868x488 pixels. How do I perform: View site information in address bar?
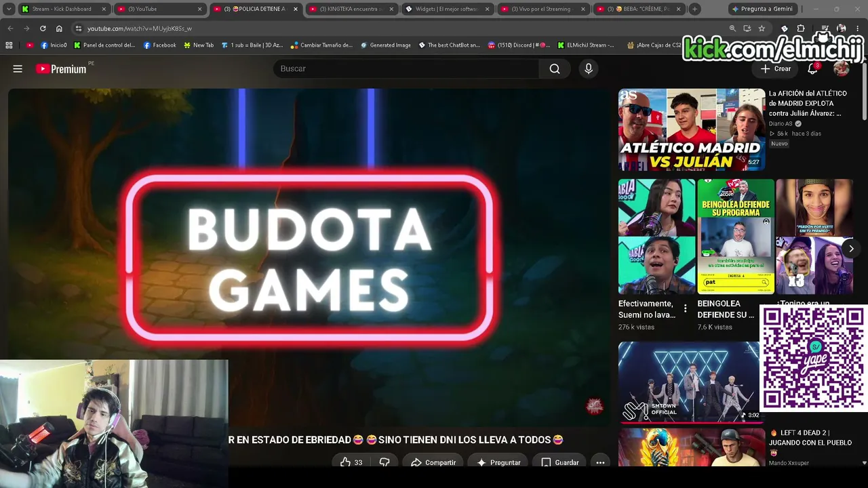coord(79,28)
